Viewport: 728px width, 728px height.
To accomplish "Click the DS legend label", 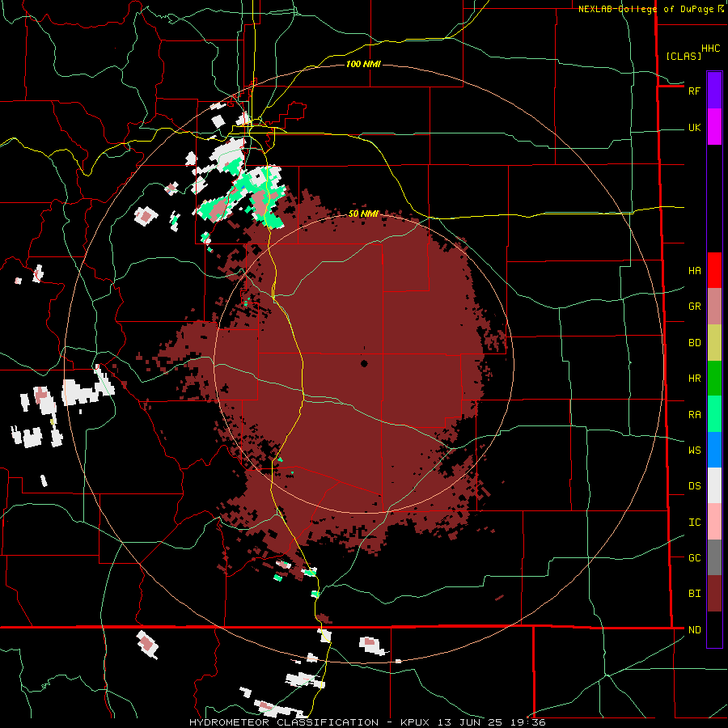I will tap(695, 486).
